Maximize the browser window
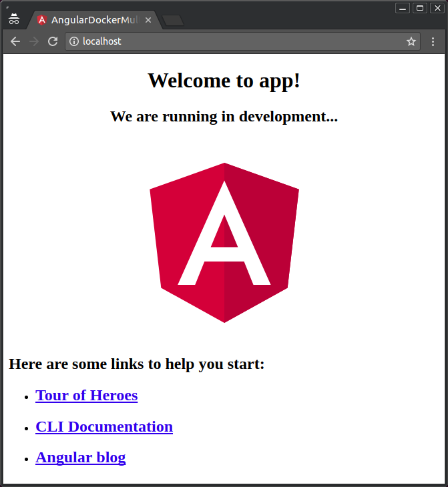The height and width of the screenshot is (487, 448). pos(420,8)
